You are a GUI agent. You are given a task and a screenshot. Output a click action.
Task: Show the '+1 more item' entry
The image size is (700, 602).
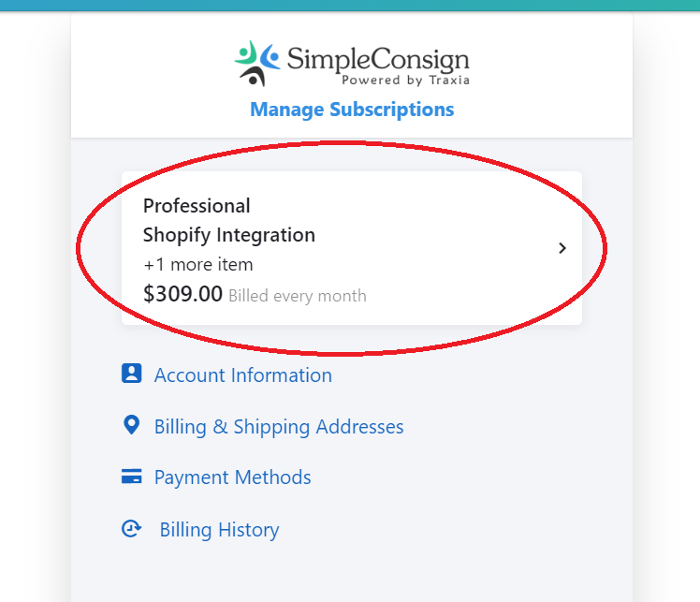198,265
